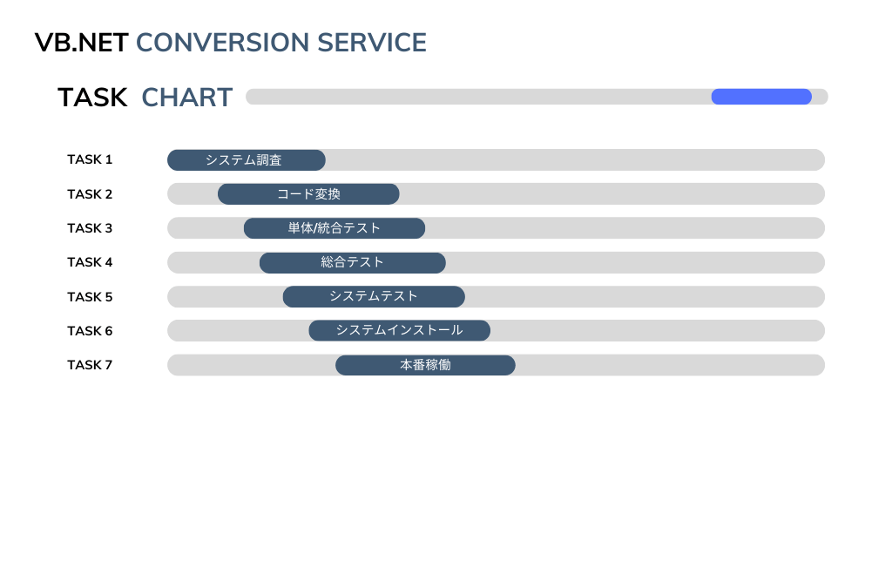Click the VB.NET title text
892x588 pixels.
[82, 43]
